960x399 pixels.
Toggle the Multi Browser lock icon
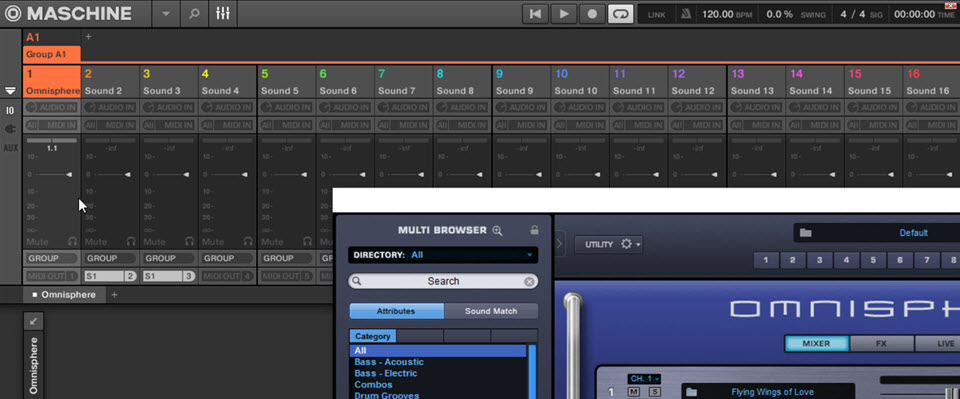tap(534, 231)
